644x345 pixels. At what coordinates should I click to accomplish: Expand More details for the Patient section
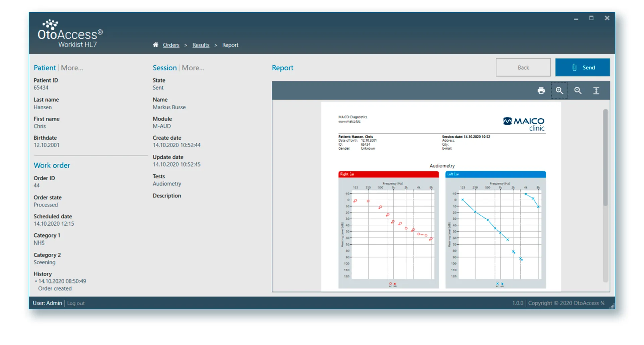[72, 68]
